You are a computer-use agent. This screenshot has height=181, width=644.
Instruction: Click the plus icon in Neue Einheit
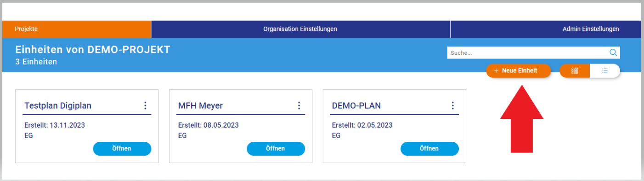(496, 71)
